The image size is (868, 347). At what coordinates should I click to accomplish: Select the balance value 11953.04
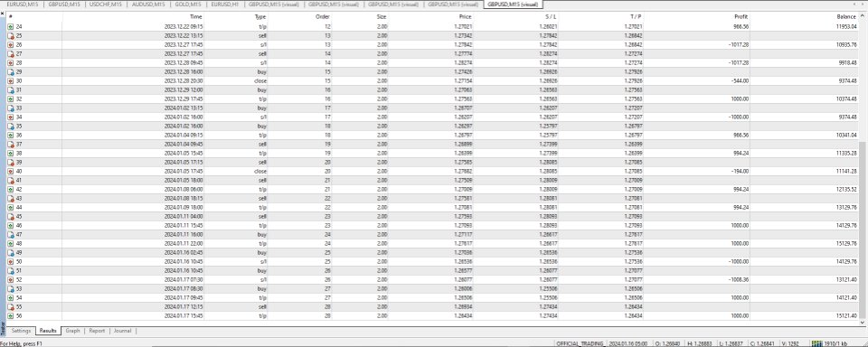click(x=846, y=26)
